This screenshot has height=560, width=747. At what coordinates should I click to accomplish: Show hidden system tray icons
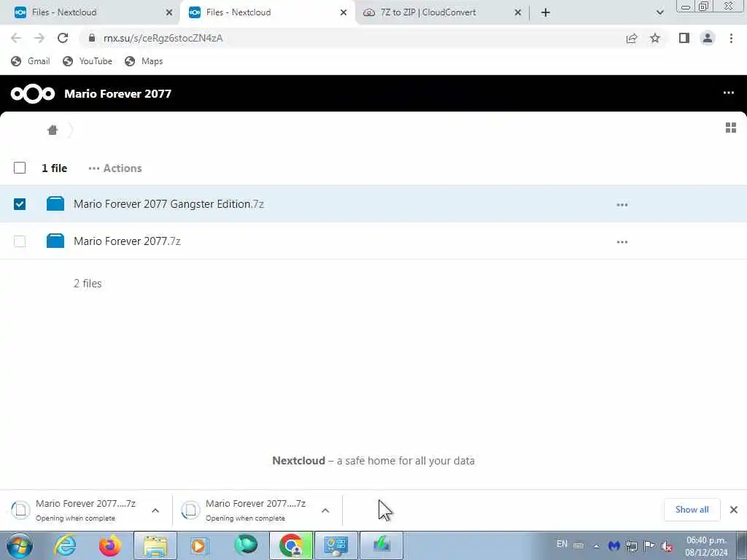coord(597,546)
